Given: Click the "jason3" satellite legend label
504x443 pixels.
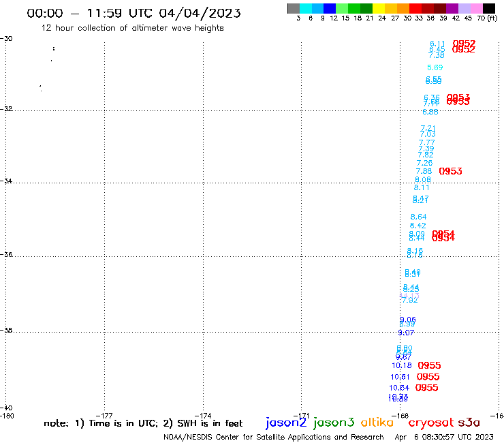Looking at the screenshot, I should (334, 423).
